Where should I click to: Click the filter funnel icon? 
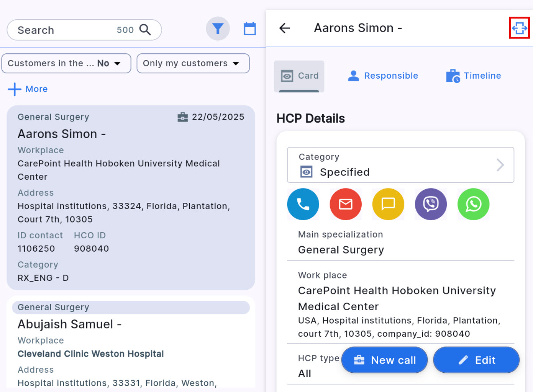tap(218, 29)
